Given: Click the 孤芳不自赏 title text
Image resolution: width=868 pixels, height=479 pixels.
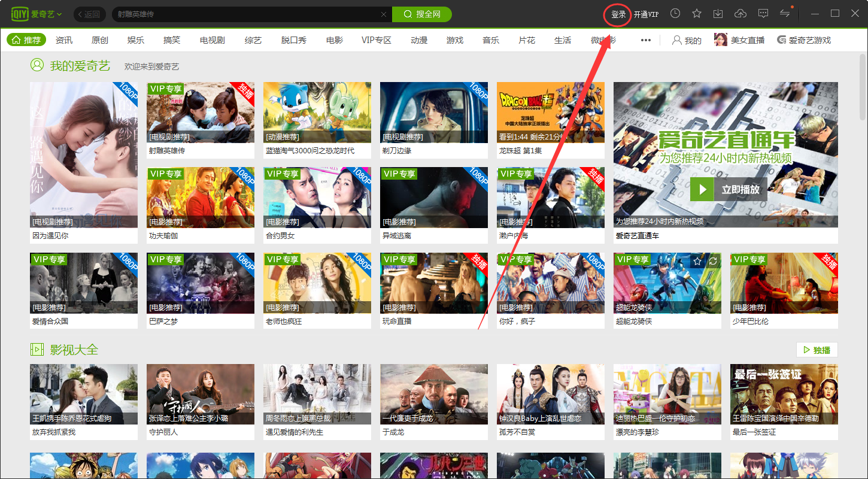Looking at the screenshot, I should [x=517, y=432].
